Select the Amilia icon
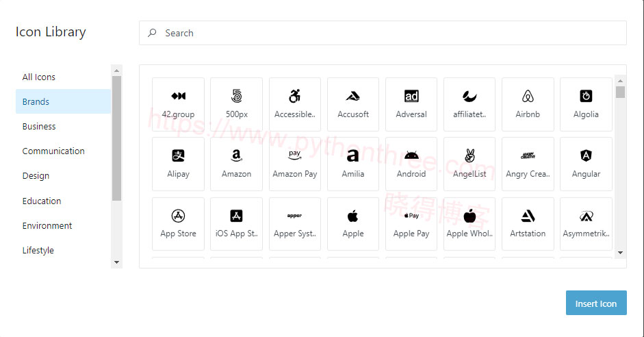 pyautogui.click(x=353, y=164)
